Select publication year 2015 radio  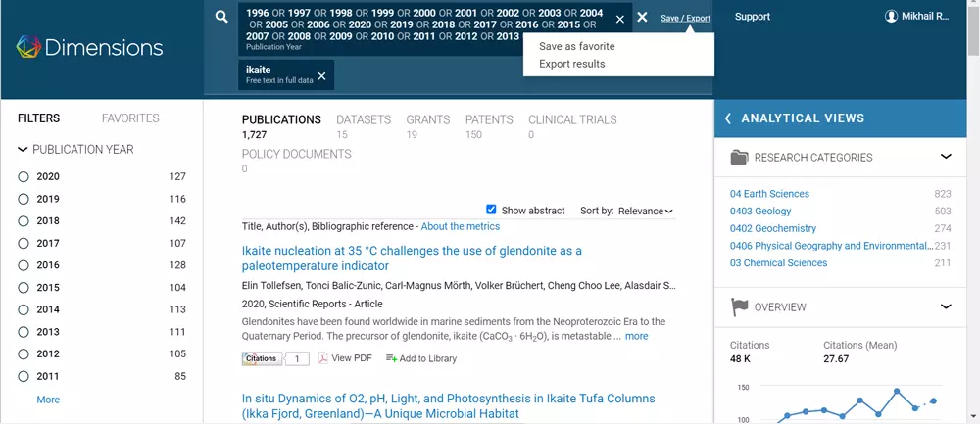coord(24,287)
